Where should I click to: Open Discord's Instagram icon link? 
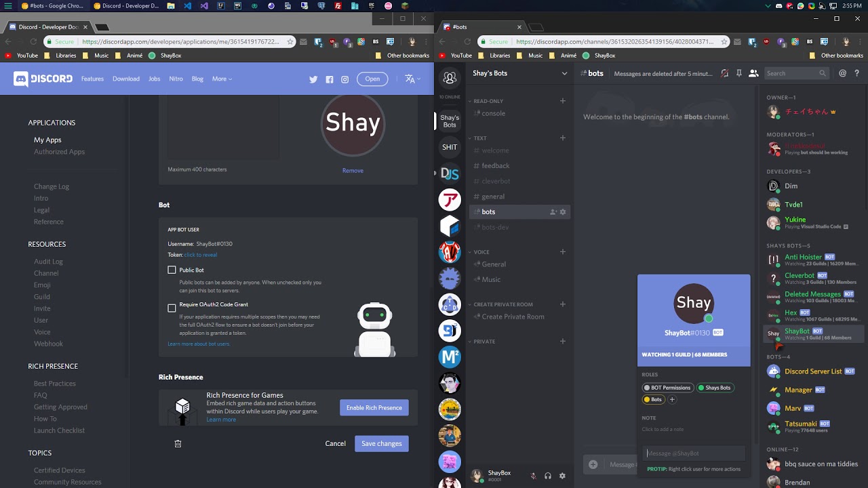click(345, 79)
